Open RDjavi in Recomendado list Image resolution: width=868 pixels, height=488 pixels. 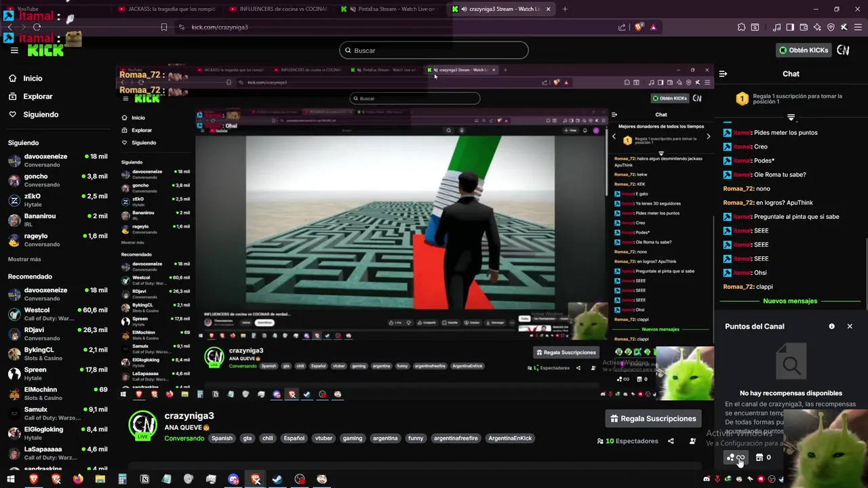tap(58, 334)
